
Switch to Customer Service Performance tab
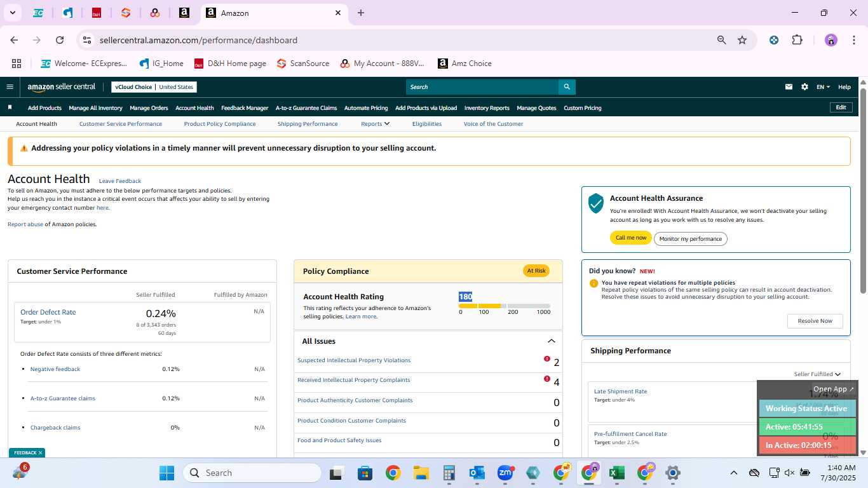click(x=121, y=124)
